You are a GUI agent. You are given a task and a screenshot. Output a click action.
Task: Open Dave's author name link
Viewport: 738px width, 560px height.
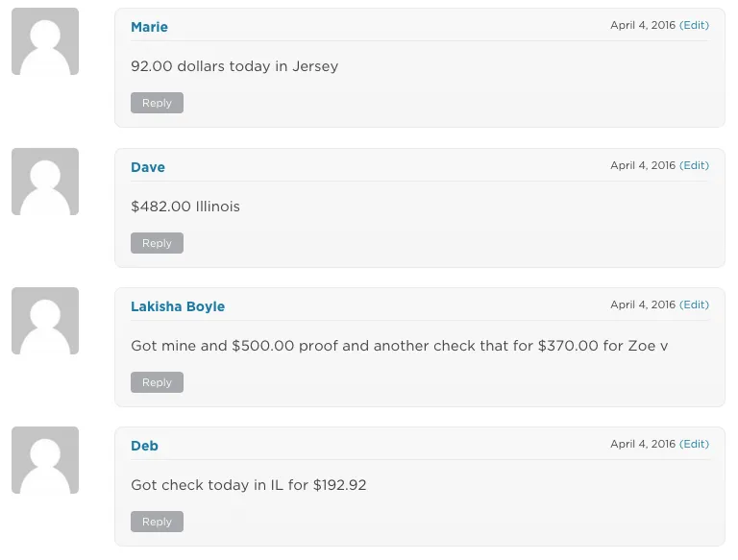coord(148,167)
